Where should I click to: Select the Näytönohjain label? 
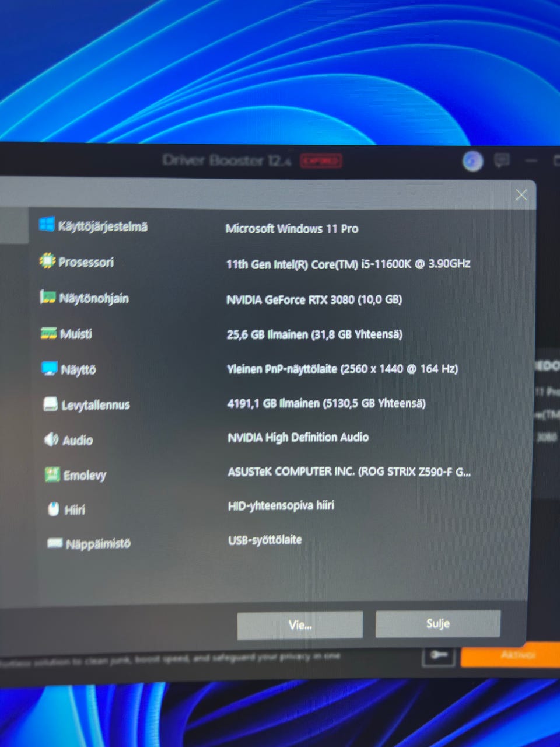click(x=94, y=299)
